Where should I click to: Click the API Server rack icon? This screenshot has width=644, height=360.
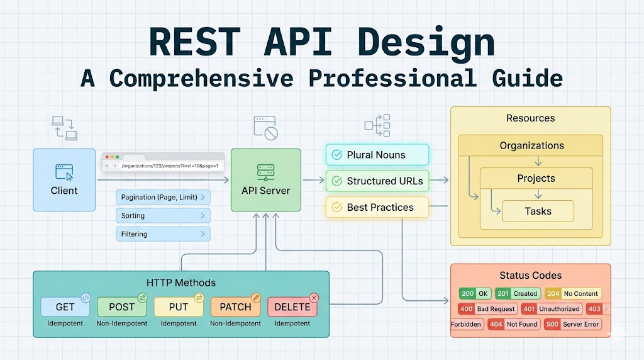[265, 172]
